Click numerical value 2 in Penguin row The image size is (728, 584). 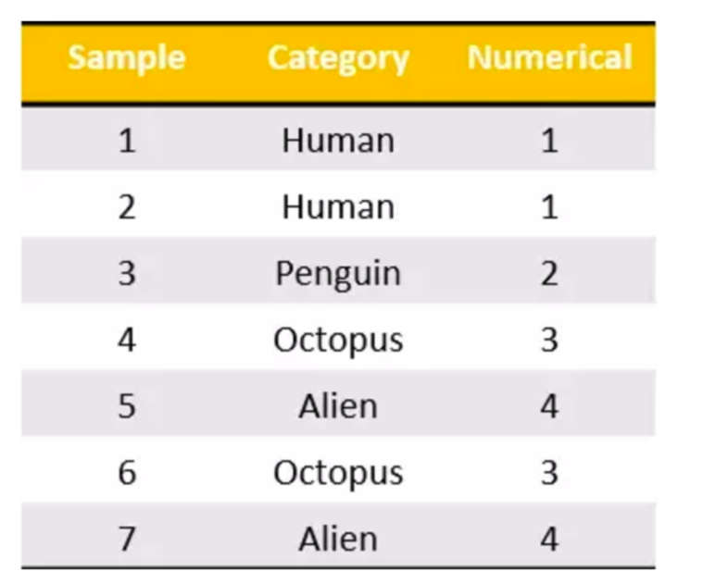[x=549, y=273]
